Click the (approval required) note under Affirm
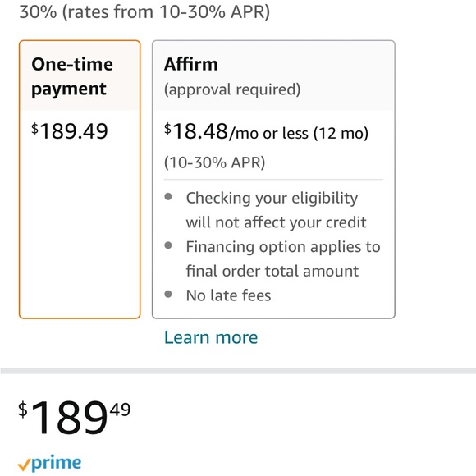Image resolution: width=476 pixels, height=476 pixels. 232,89
